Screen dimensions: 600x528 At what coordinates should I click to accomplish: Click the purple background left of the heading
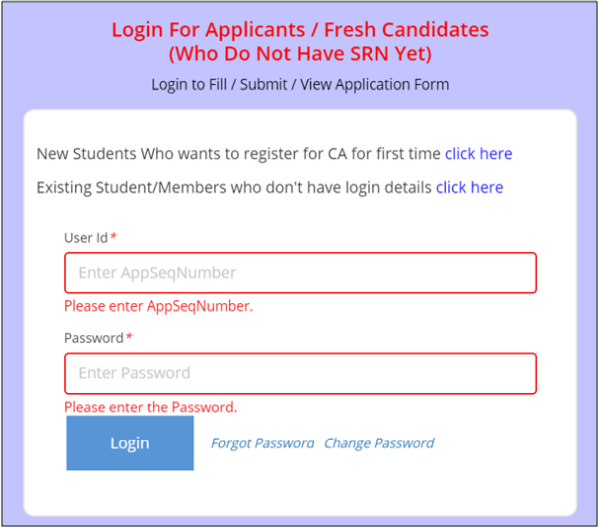pos(50,40)
